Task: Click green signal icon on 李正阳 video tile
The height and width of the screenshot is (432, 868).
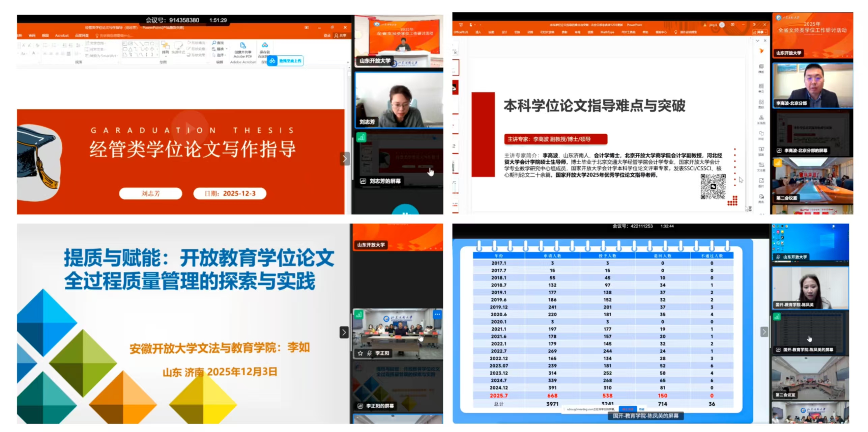Action: tap(358, 315)
